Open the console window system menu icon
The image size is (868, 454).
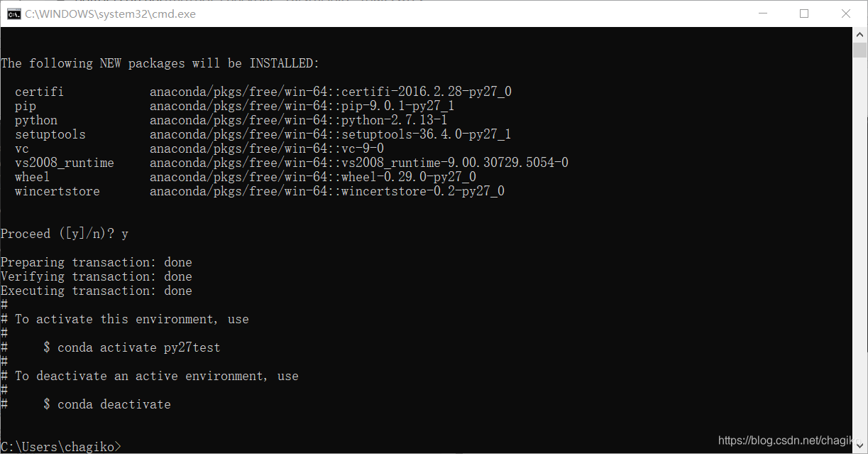(x=14, y=13)
